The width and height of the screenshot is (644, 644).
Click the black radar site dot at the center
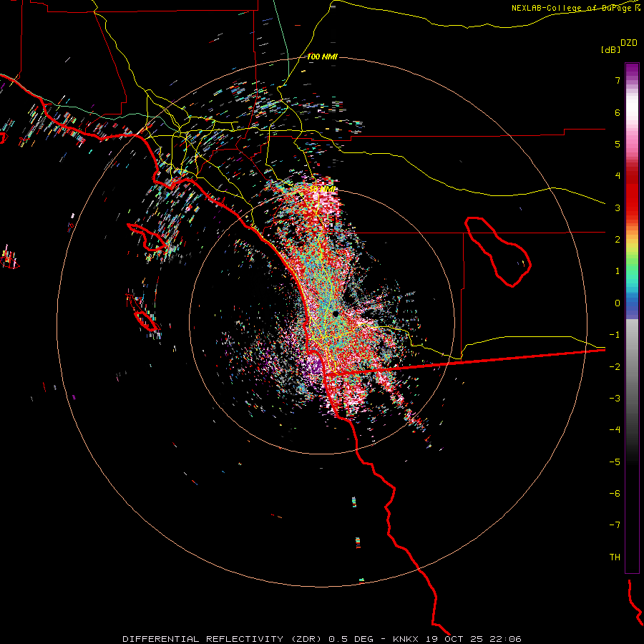(x=336, y=314)
